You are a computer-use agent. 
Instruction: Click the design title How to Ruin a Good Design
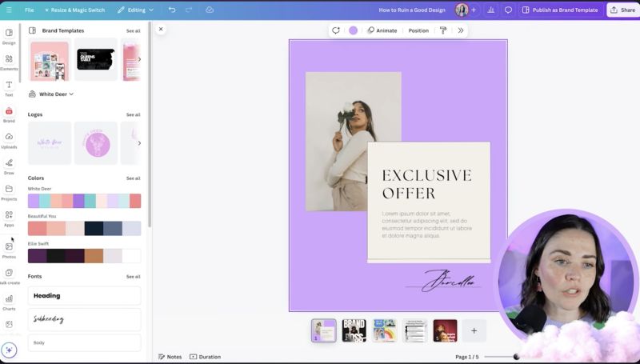click(412, 10)
